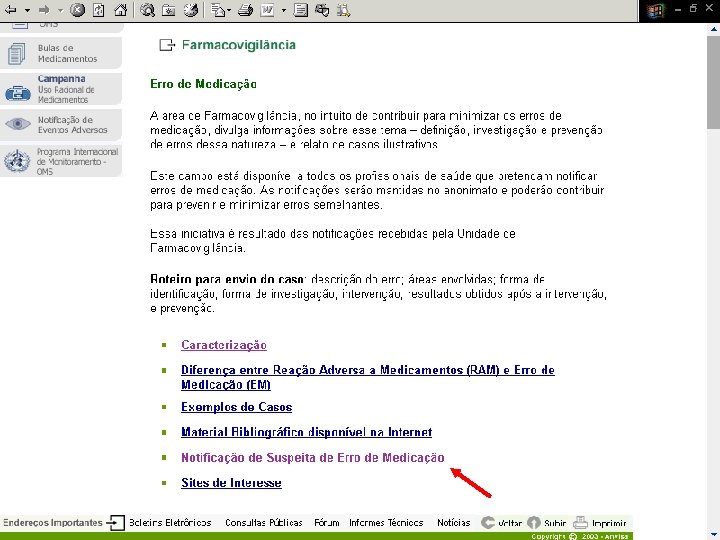The height and width of the screenshot is (540, 720).
Task: Open the Notícias footer link
Action: click(454, 523)
